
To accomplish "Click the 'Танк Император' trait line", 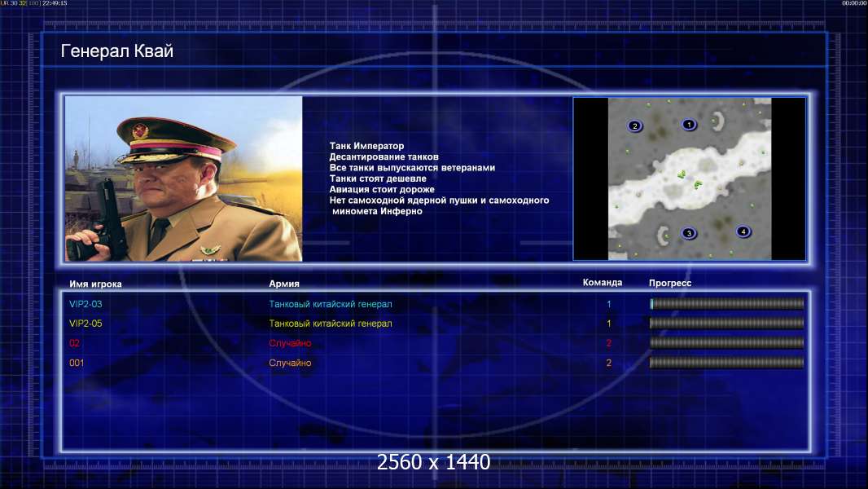I will 366,146.
